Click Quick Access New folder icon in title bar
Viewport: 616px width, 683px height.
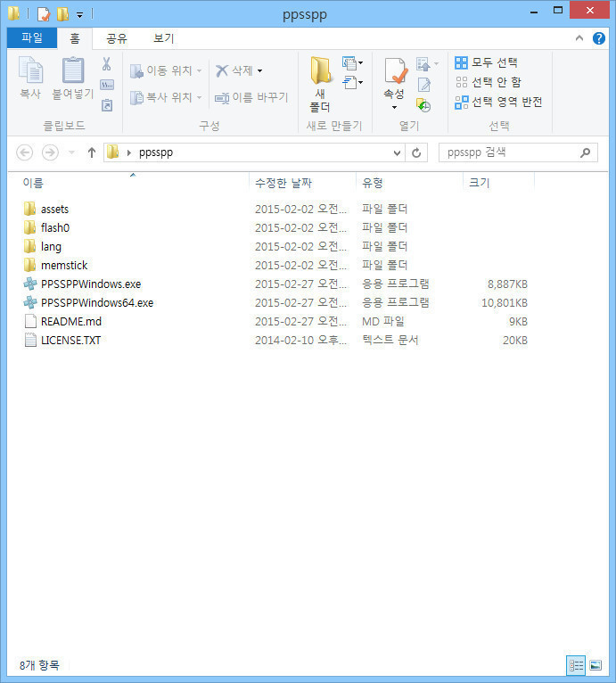(62, 14)
